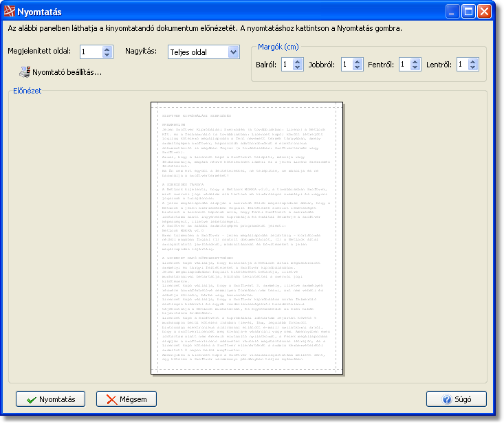Click the page preview thumbnail
Image resolution: width=504 pixels, height=424 pixels.
tap(247, 238)
